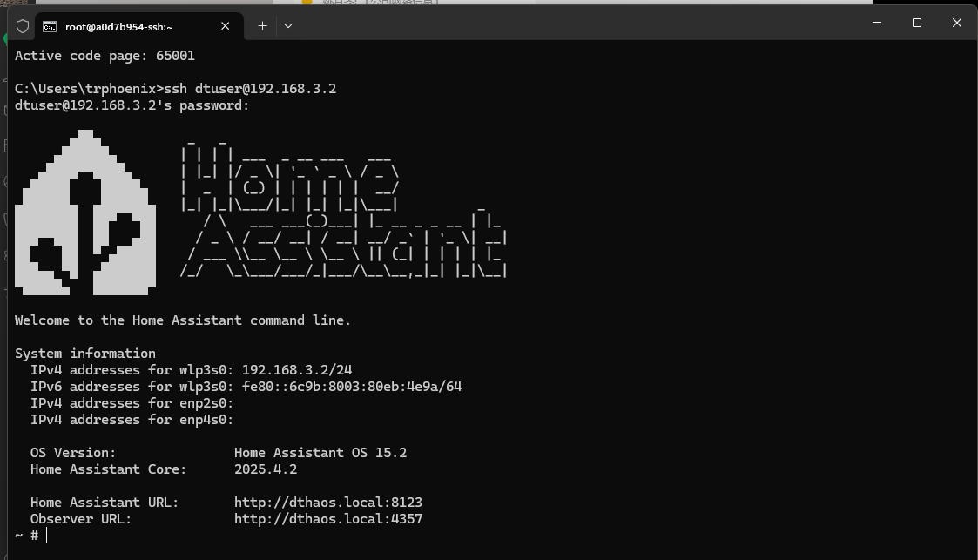Click the Core version 2025.4.2 text
This screenshot has width=978, height=560.
click(x=265, y=469)
